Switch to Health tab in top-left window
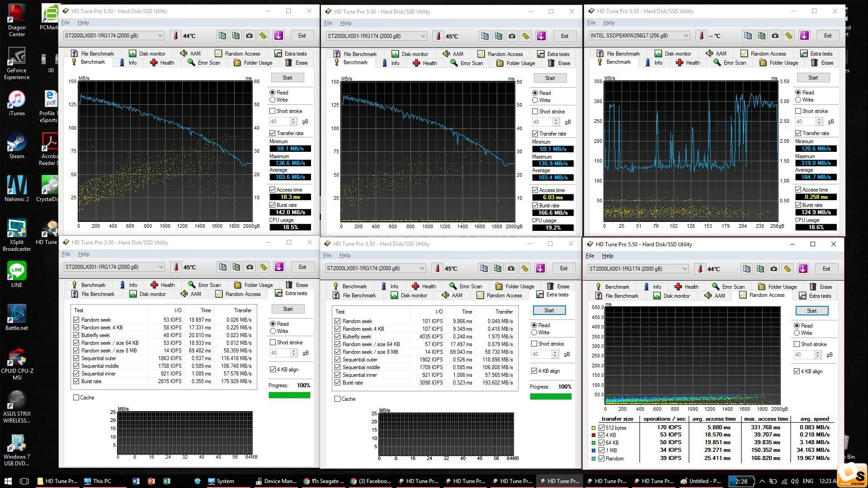The width and height of the screenshot is (868, 488). coord(162,63)
